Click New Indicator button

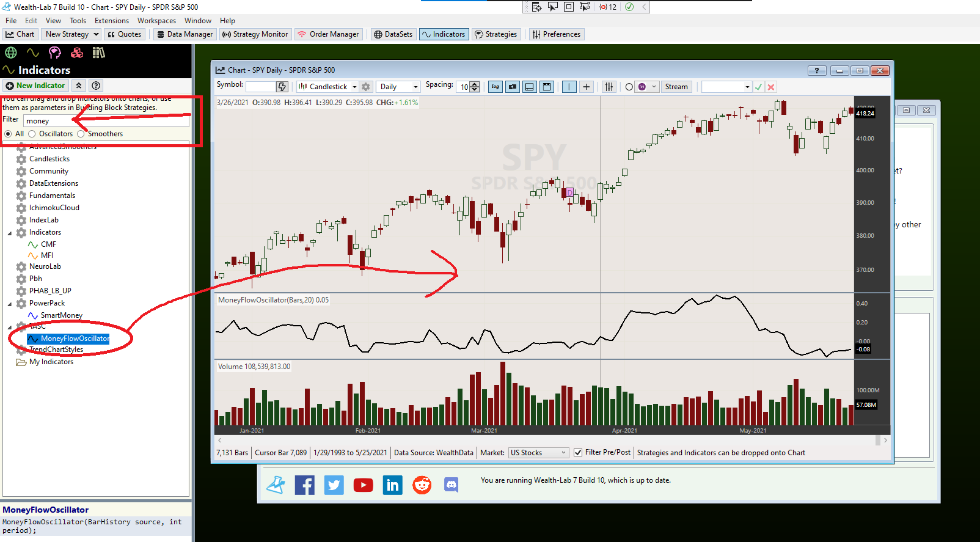coord(35,86)
